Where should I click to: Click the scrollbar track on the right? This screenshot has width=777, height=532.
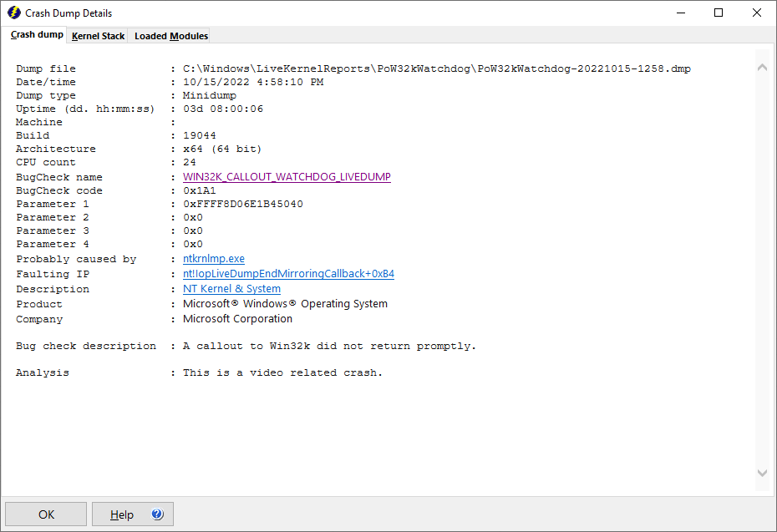[x=761, y=267]
